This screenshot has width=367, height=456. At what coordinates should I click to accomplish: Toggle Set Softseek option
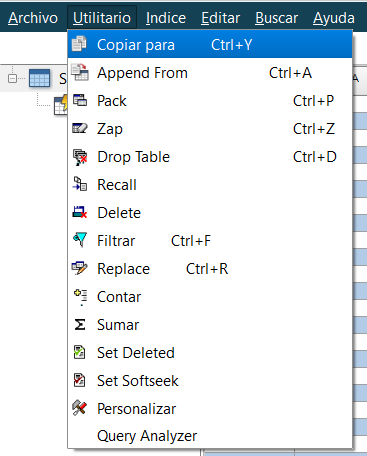[210, 381]
